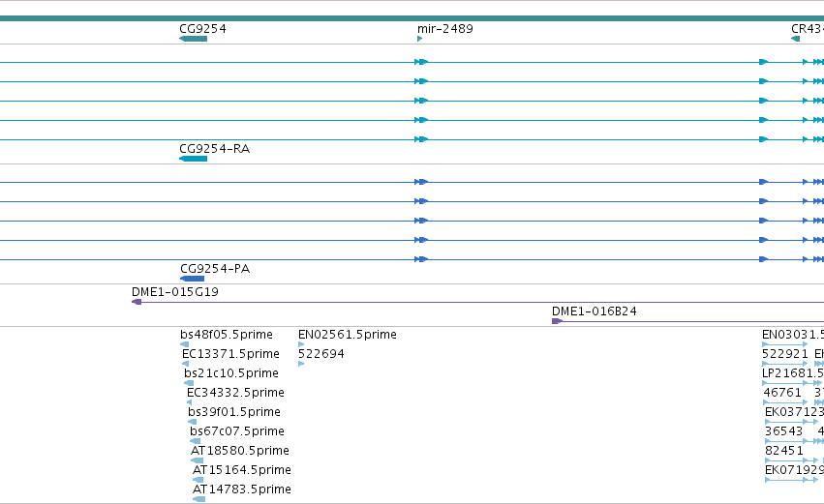
Task: Click the arrow glyph under 522694
Action: pyautogui.click(x=301, y=364)
